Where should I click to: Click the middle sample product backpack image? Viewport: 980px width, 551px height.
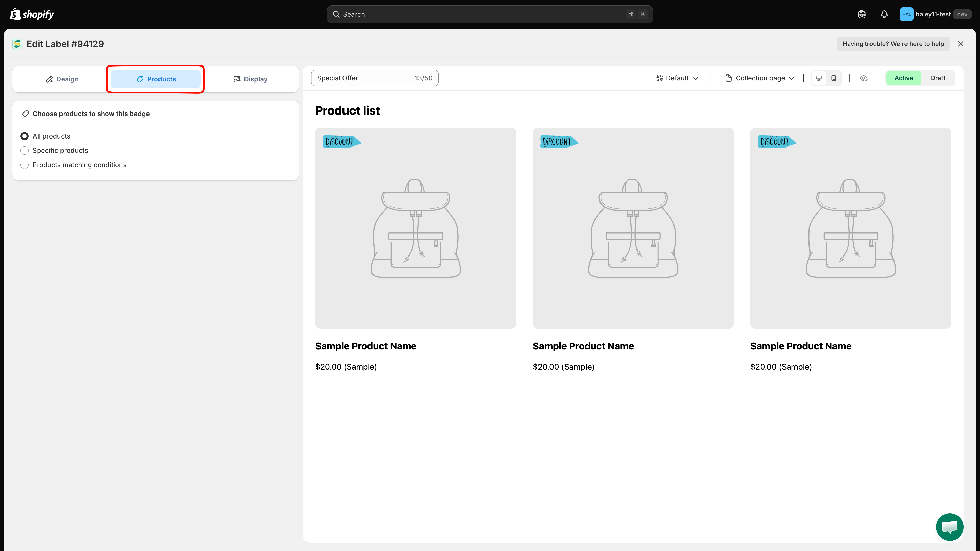click(633, 228)
